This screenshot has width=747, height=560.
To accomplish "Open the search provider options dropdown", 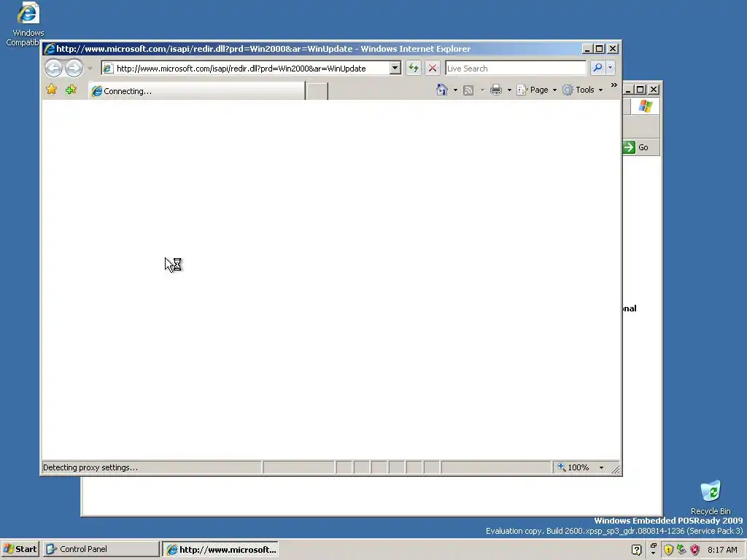I will 611,68.
